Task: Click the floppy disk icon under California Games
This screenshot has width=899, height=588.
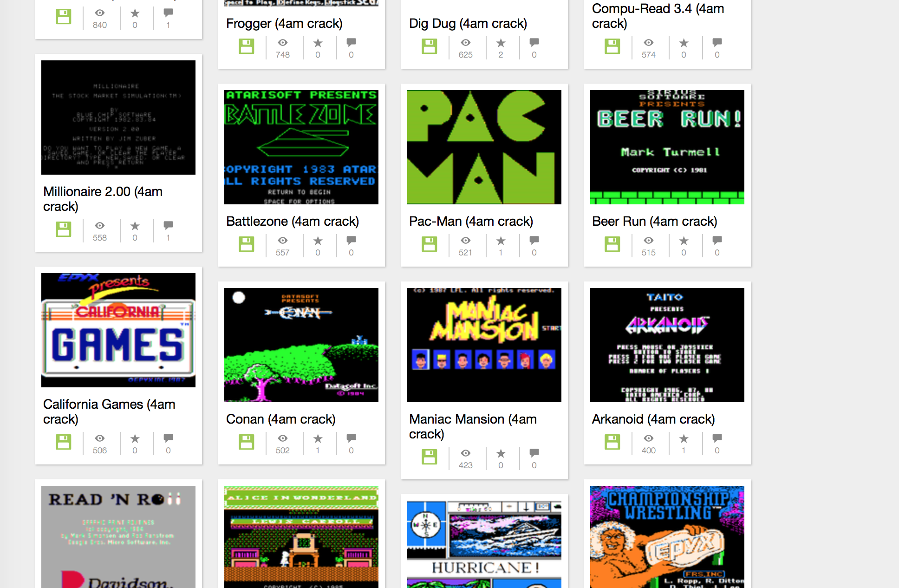Action: coord(63,442)
